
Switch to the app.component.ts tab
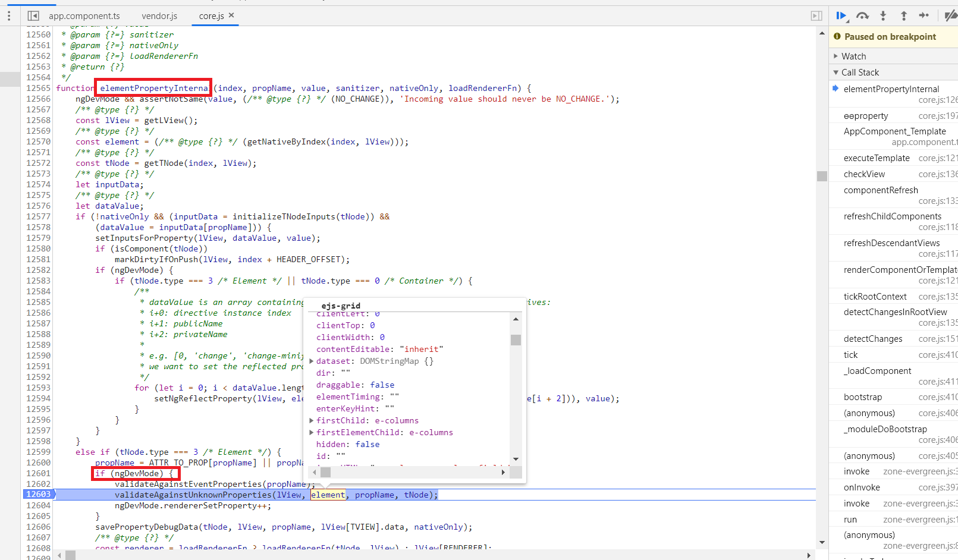coord(84,16)
